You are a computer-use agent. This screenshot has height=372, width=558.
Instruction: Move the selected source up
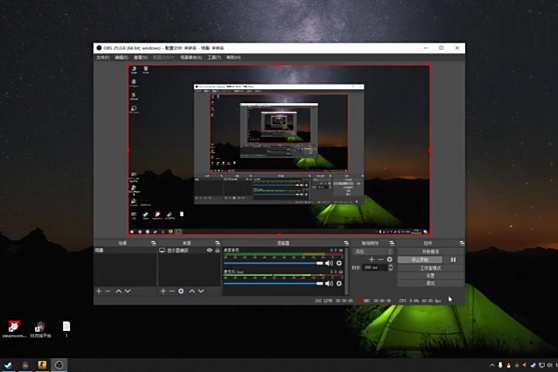(x=192, y=291)
